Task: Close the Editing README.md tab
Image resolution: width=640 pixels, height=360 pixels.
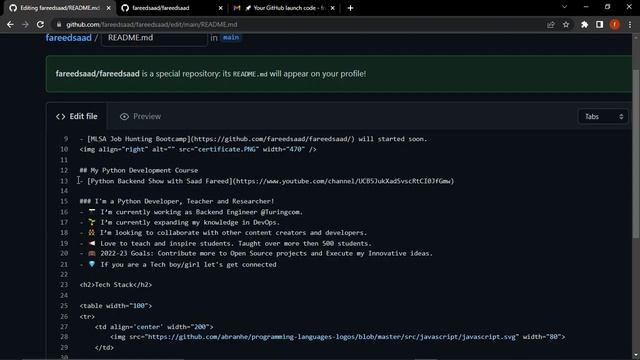Action: point(109,8)
